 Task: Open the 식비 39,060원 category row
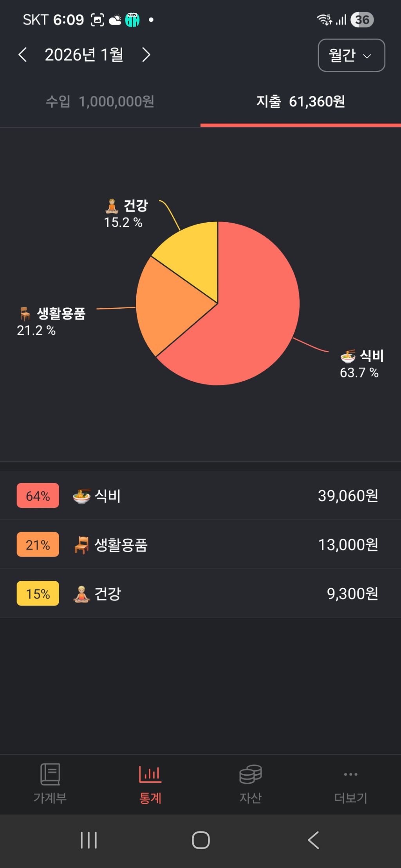coord(200,496)
